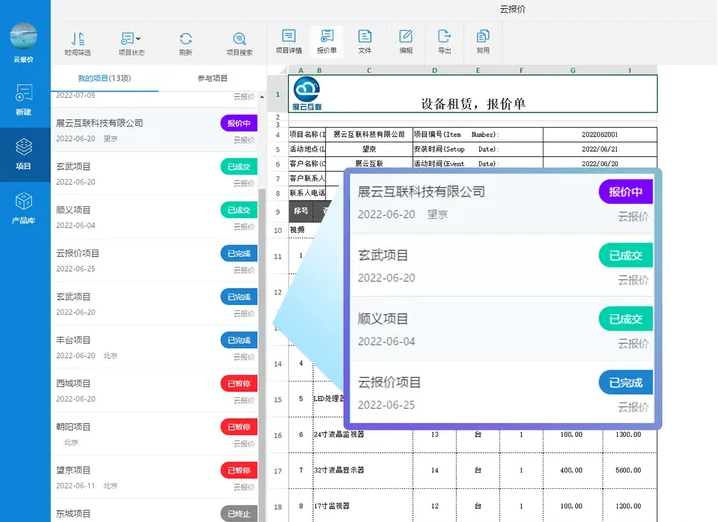
Task: Click the 24寸液晶监视器 cell
Action: click(363, 435)
